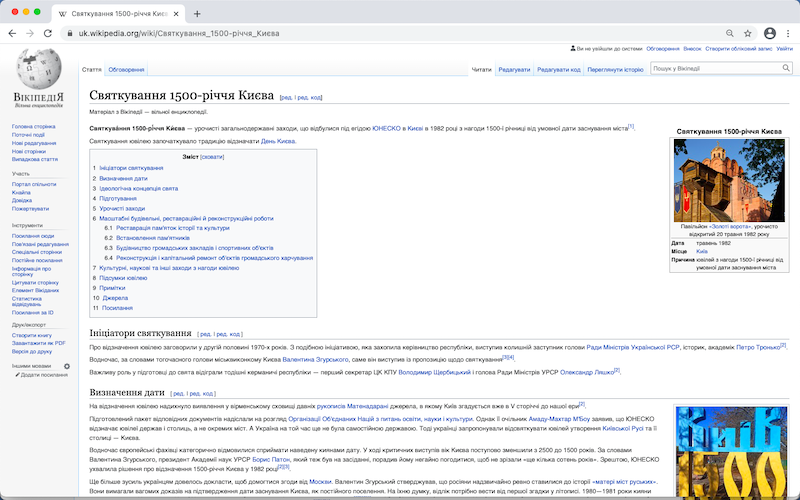Jump to contents item Ініціатори святкування
The width and height of the screenshot is (800, 500).
[x=131, y=168]
